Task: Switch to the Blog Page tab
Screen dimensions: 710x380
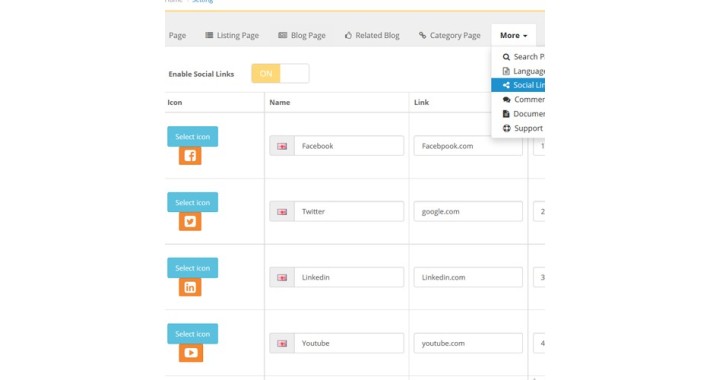Action: (x=302, y=35)
